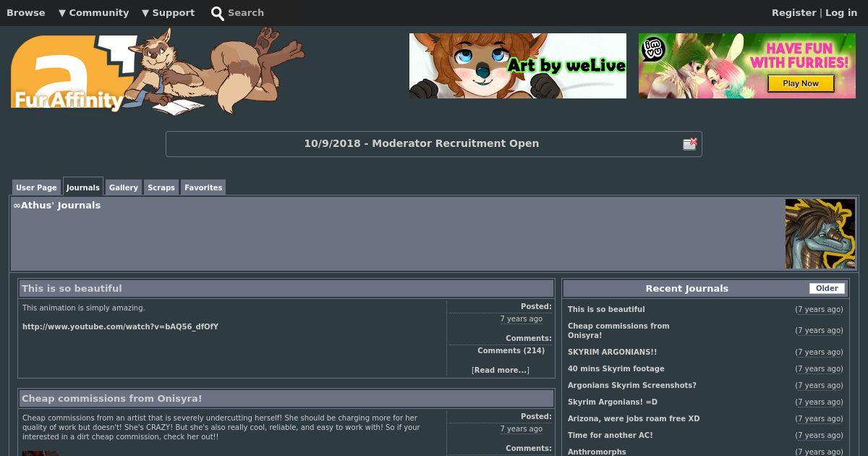
Task: Click the Register link
Action: [x=793, y=13]
